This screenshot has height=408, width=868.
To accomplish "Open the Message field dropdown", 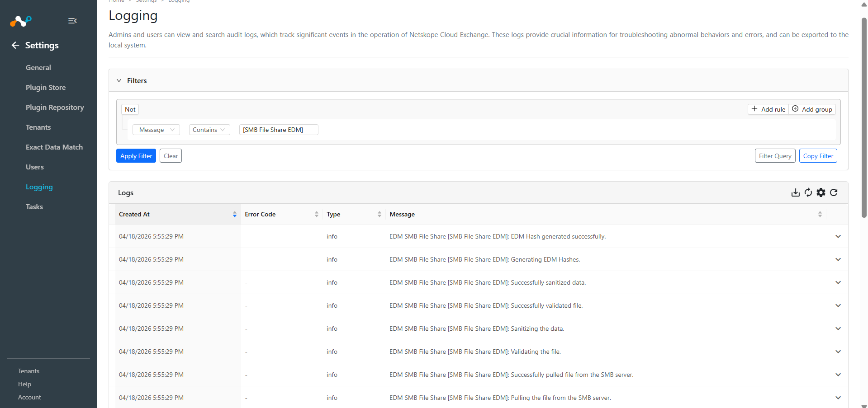I will (x=156, y=130).
